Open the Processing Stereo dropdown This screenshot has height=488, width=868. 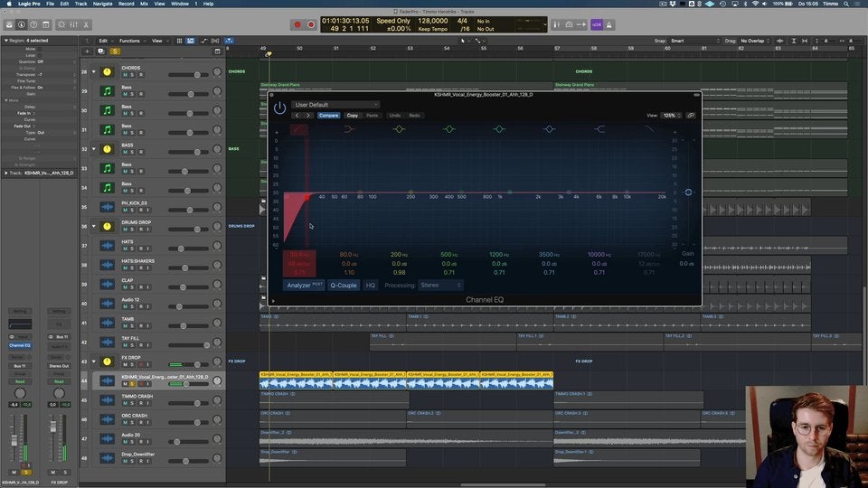tap(440, 286)
